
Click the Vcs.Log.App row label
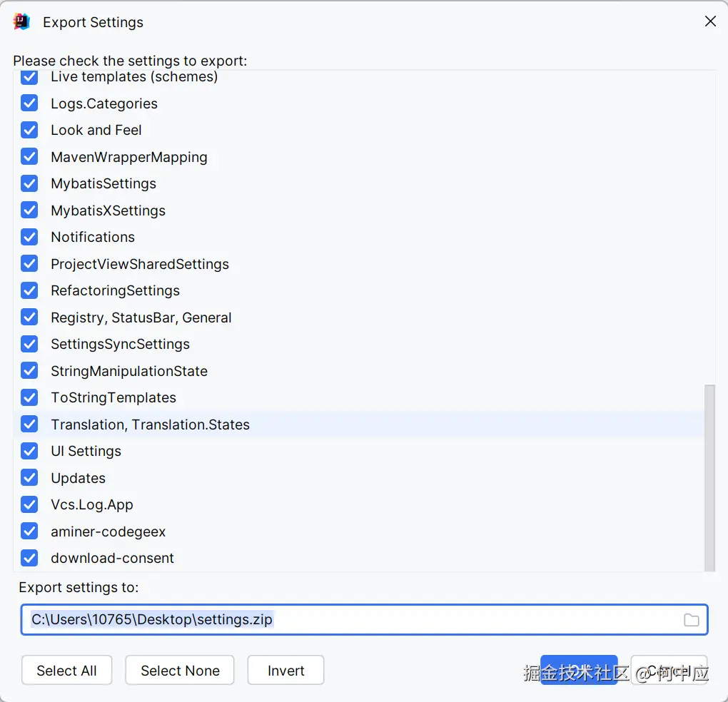[x=92, y=505]
